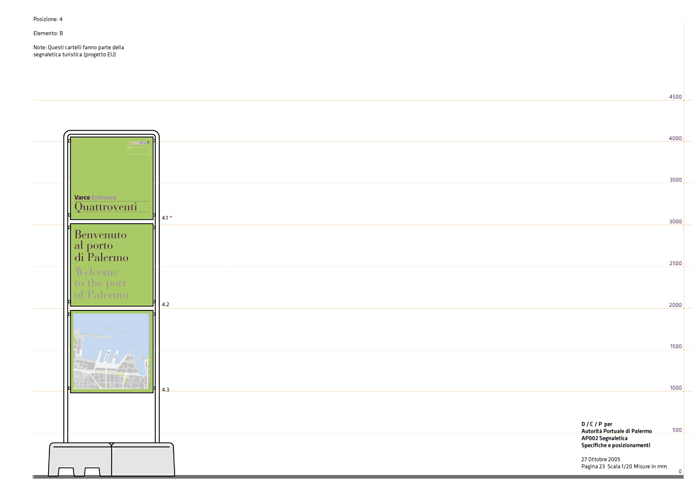Click the 'Varco Entrance' label
The height and width of the screenshot is (495, 700).
point(95,197)
